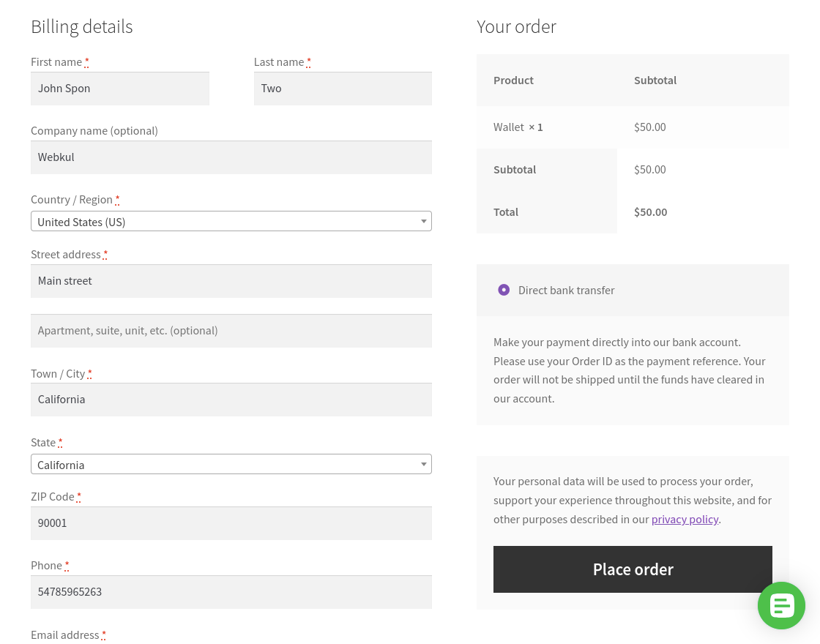
Task: Click the Place order button
Action: [x=633, y=569]
